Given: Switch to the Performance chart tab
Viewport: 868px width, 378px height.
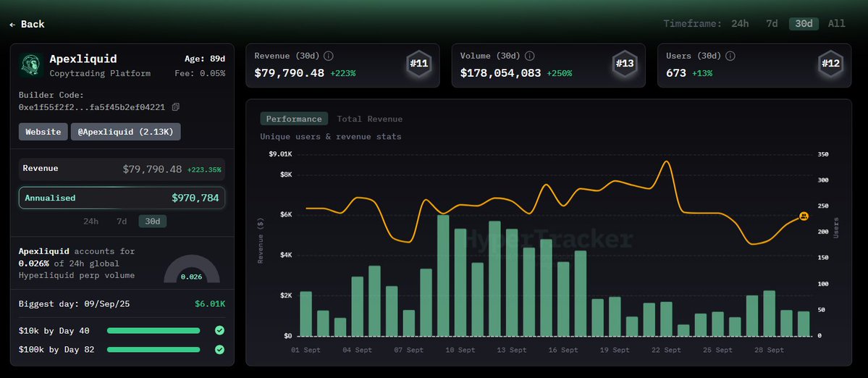Looking at the screenshot, I should (x=294, y=119).
